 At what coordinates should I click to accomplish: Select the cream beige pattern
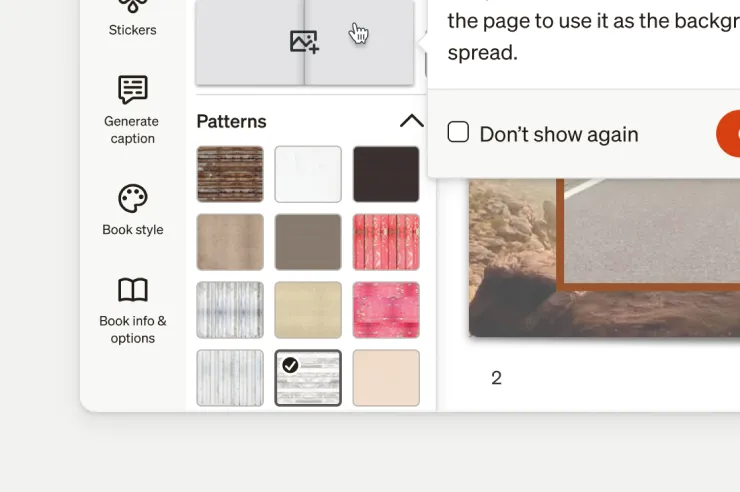point(308,310)
